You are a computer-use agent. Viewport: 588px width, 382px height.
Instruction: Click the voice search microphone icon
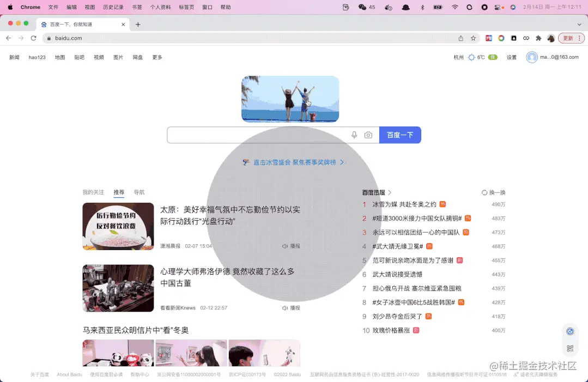(354, 135)
